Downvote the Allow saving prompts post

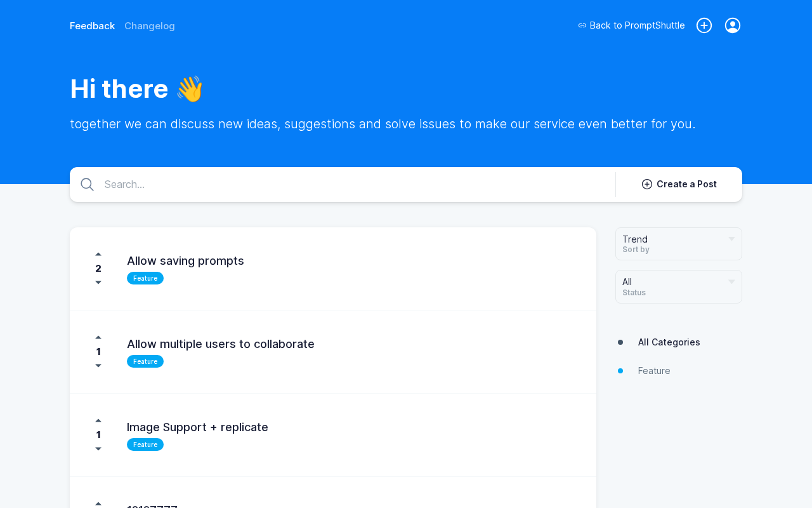[x=98, y=283]
